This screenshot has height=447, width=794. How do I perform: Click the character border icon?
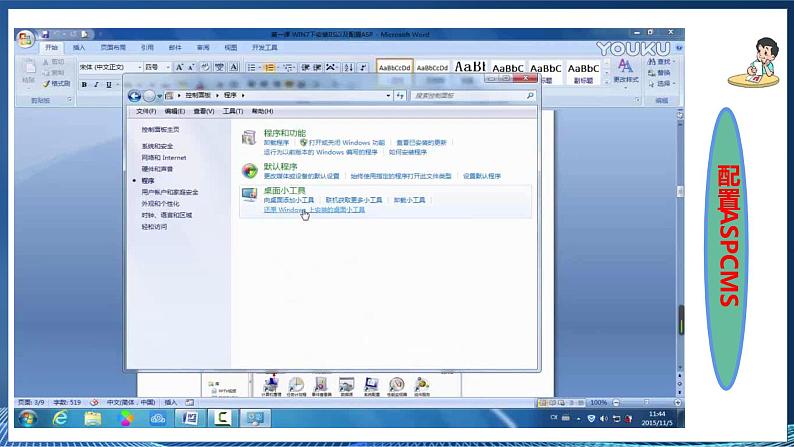click(x=233, y=67)
